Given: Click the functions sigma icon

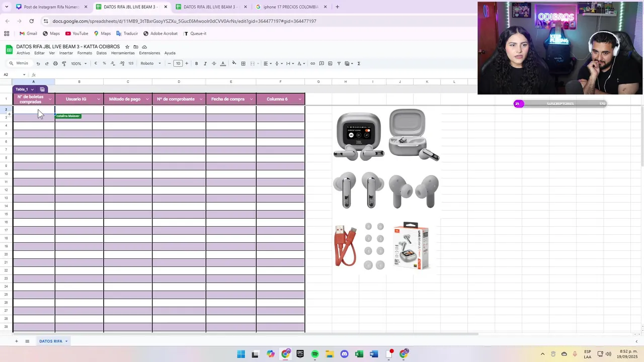Looking at the screenshot, I should [359, 63].
